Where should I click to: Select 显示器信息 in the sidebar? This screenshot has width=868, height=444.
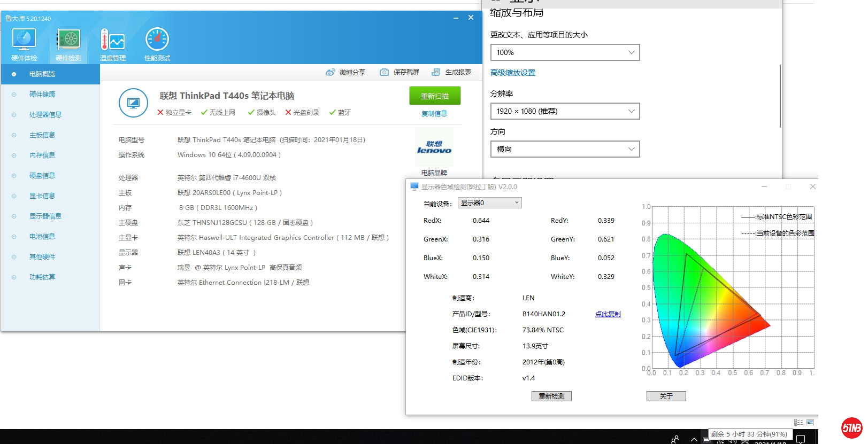pos(45,216)
